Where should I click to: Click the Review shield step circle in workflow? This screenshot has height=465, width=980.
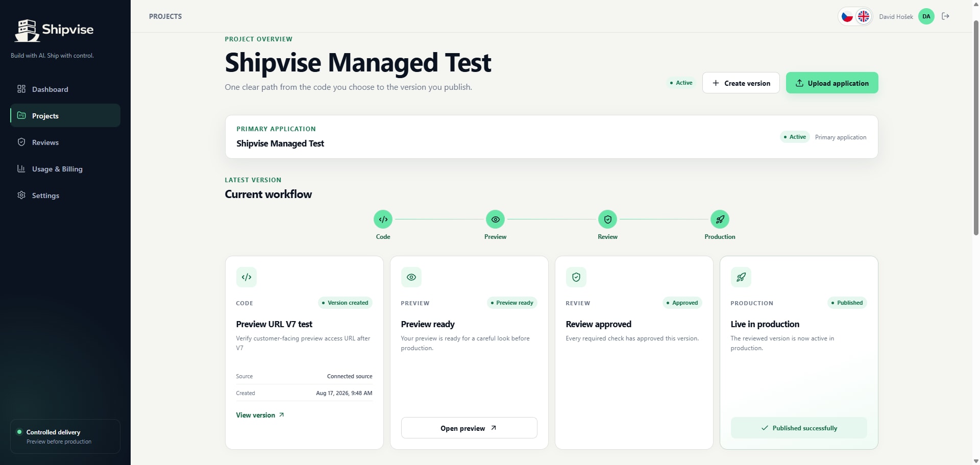(608, 219)
